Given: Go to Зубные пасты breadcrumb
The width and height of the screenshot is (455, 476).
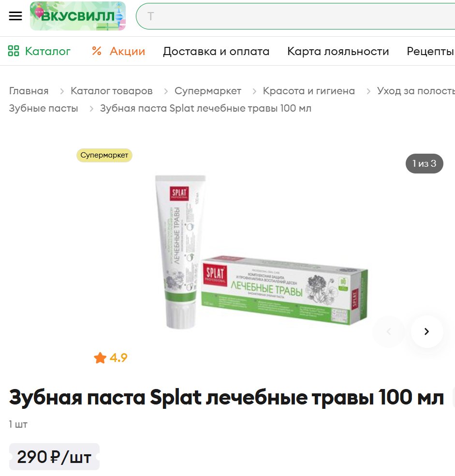Looking at the screenshot, I should click(44, 108).
